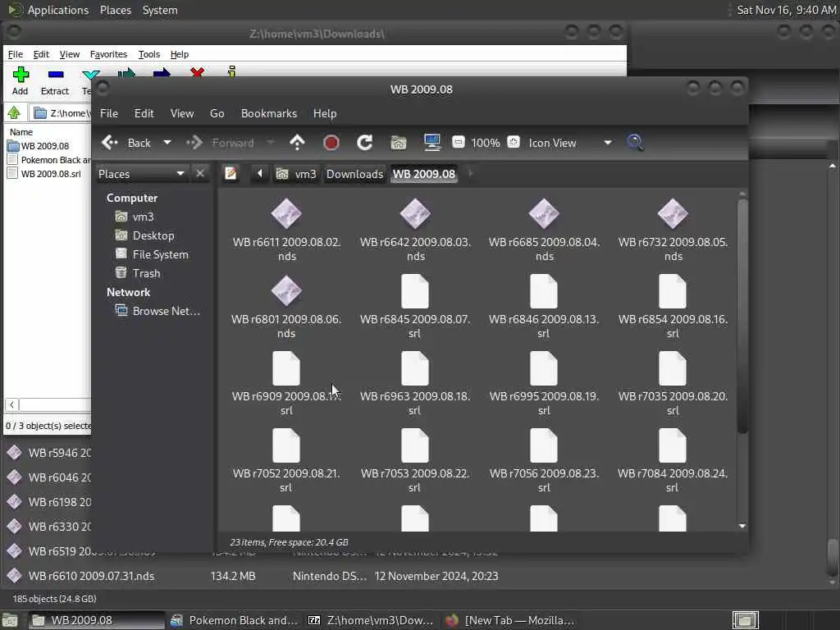Click the 7-Zip up-folder green arrow
The image size is (840, 630).
tap(14, 113)
